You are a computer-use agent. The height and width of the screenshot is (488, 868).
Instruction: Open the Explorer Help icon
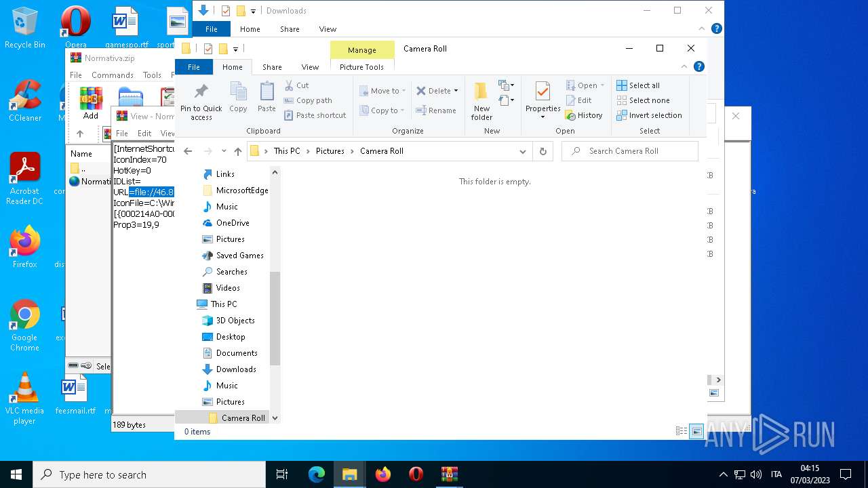(699, 66)
